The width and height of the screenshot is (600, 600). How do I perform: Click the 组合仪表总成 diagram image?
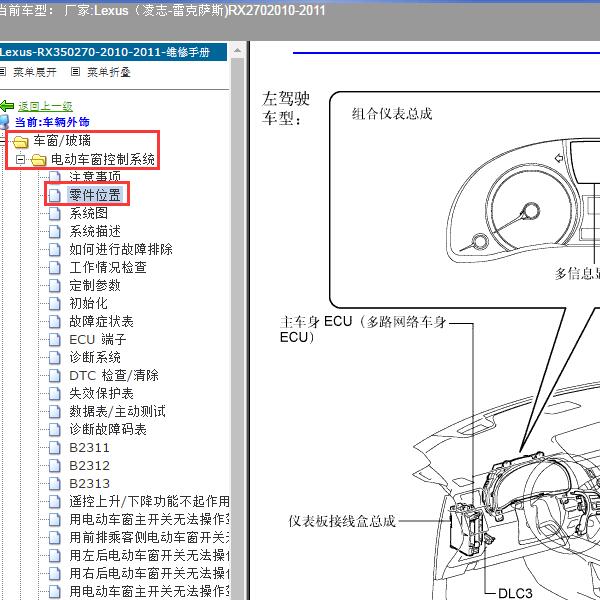coord(524,201)
